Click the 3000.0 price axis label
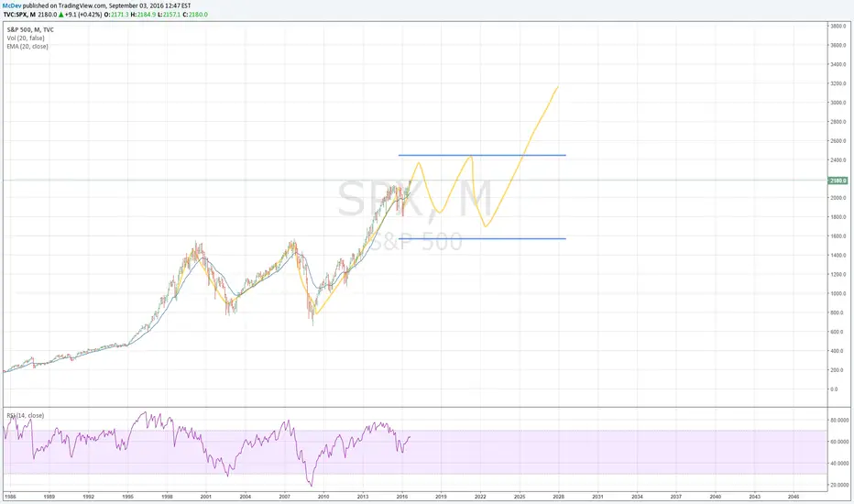This screenshot has width=854, height=504. tap(838, 103)
